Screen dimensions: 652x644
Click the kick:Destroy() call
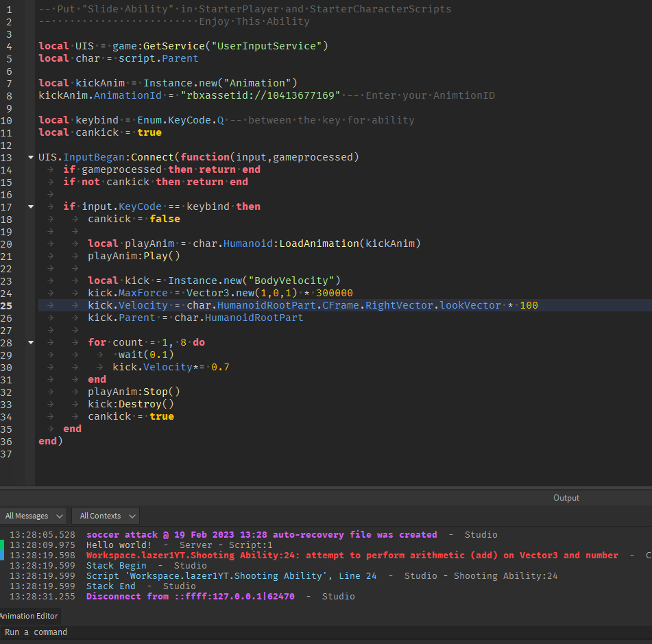(130, 405)
